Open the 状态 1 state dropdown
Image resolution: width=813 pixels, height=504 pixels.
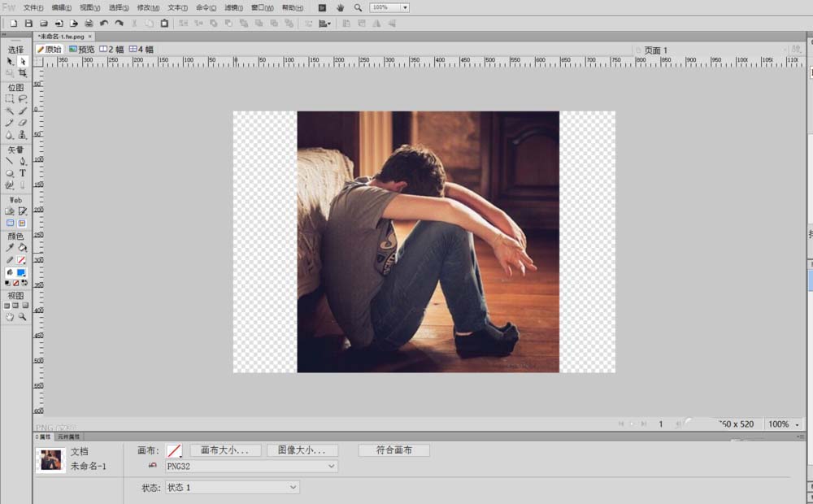[x=233, y=488]
